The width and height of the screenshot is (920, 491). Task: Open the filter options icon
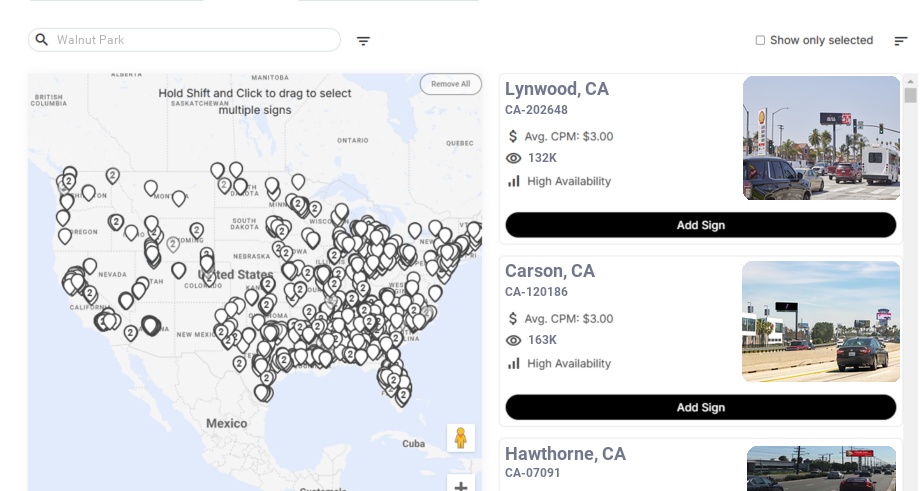(363, 41)
